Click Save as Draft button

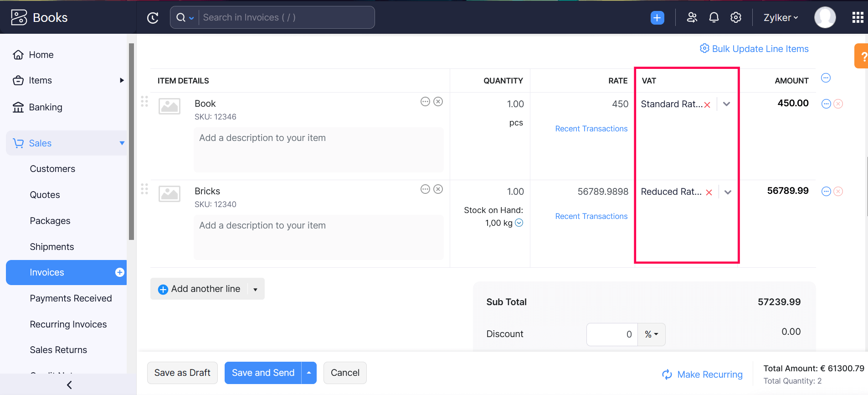(x=182, y=373)
